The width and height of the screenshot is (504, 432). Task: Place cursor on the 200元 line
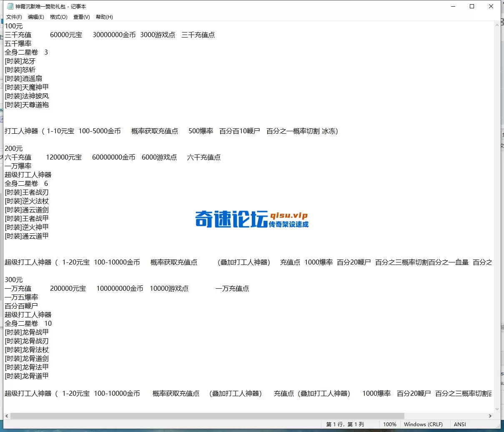click(14, 149)
